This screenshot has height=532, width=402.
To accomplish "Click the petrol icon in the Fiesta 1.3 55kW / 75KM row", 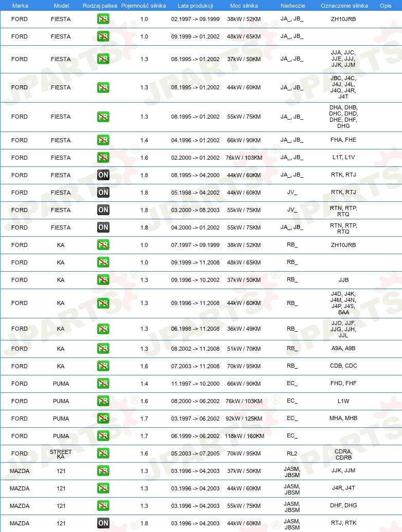I will tap(103, 117).
